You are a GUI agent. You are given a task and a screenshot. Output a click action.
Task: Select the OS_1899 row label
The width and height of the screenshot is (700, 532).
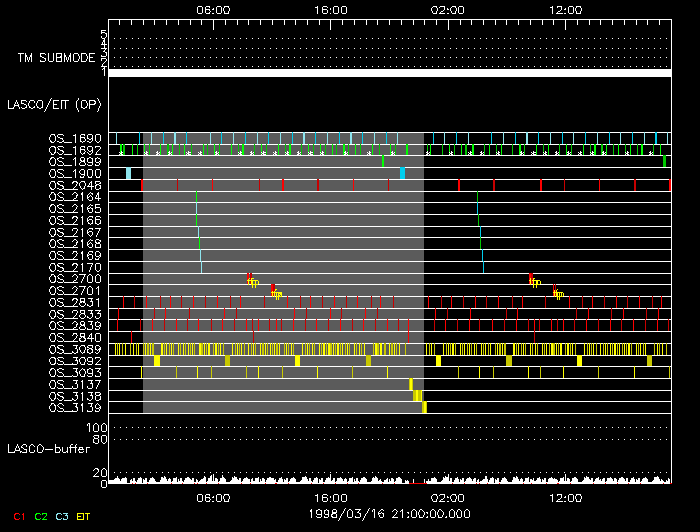(75, 162)
